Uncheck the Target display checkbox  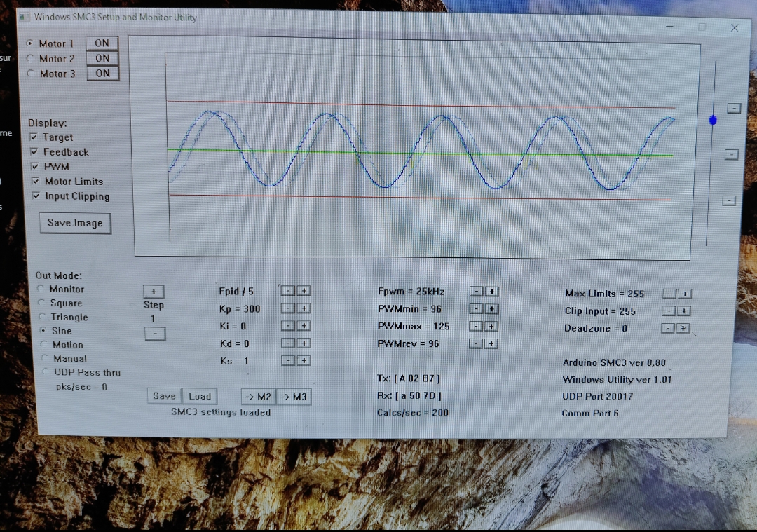click(x=34, y=137)
